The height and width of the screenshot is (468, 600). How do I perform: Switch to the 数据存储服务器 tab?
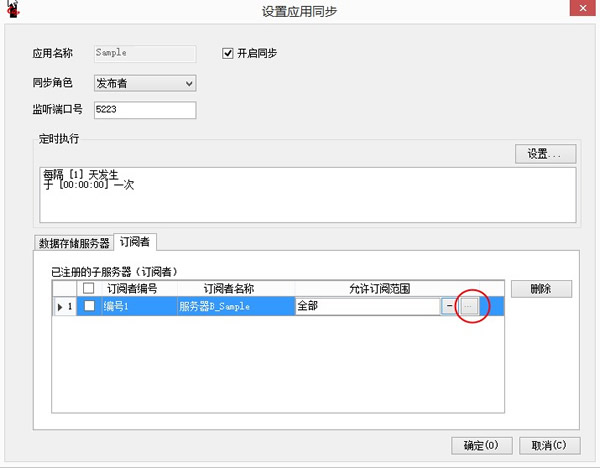[75, 242]
